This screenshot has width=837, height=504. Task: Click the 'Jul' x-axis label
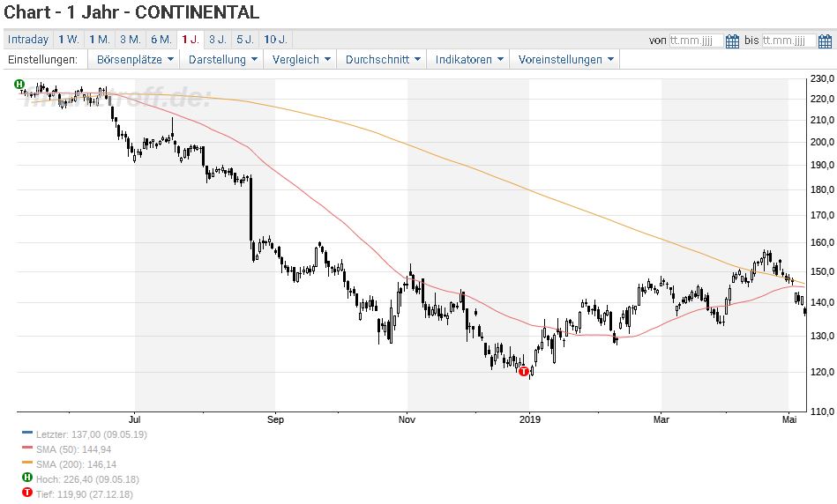pos(135,419)
